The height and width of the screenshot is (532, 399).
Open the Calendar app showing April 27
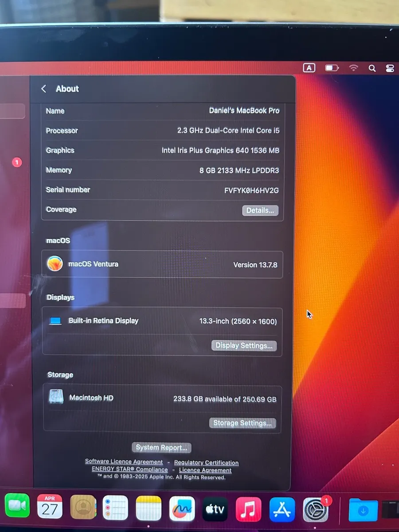pos(49,505)
